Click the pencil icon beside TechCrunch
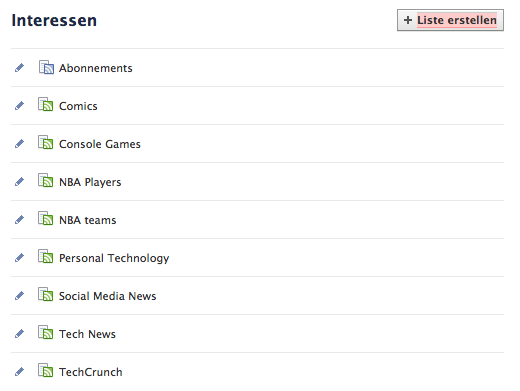 click(x=20, y=372)
